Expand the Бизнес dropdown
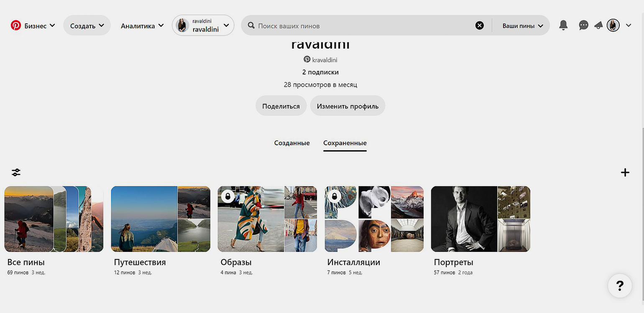The height and width of the screenshot is (313, 644). pos(40,26)
